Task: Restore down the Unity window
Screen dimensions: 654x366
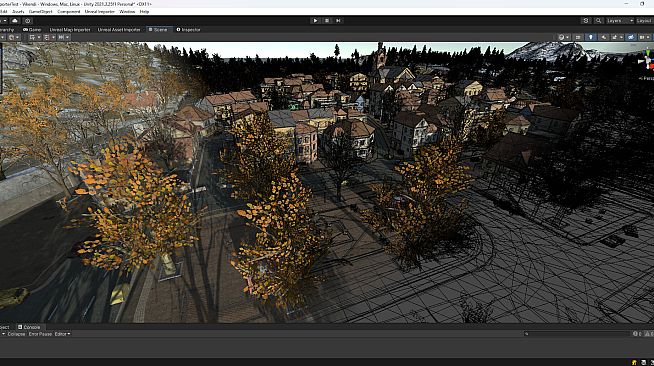Action: (x=642, y=4)
